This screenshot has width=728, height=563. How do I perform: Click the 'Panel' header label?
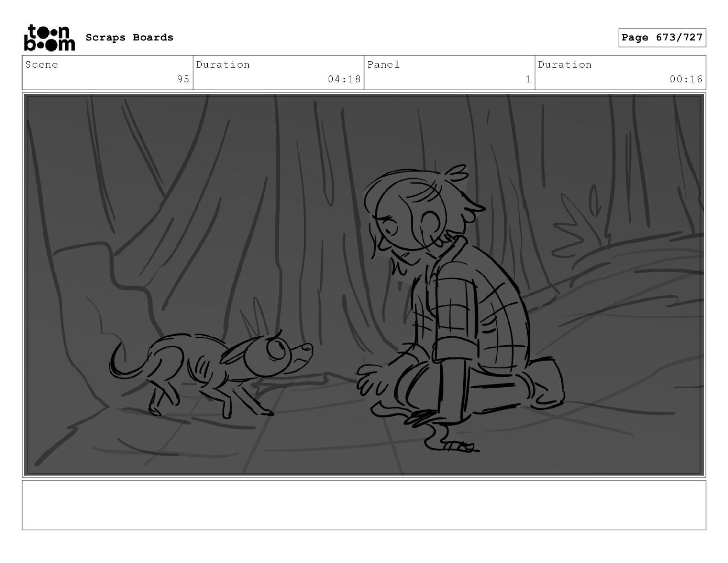[x=383, y=65]
